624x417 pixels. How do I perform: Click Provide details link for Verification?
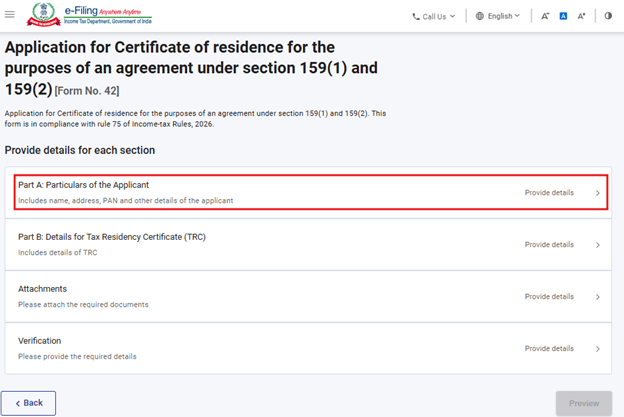tap(549, 349)
